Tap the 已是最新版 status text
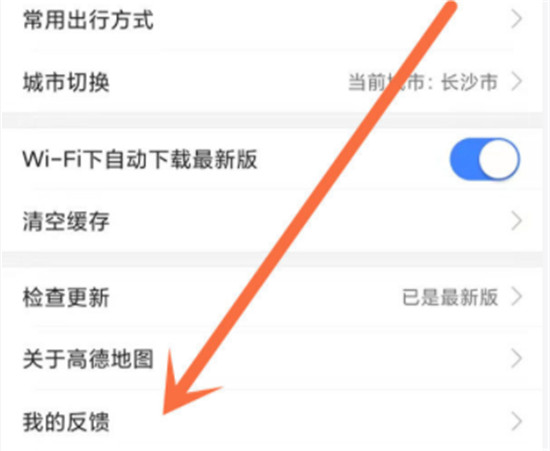This screenshot has height=451, width=550. pos(450,297)
